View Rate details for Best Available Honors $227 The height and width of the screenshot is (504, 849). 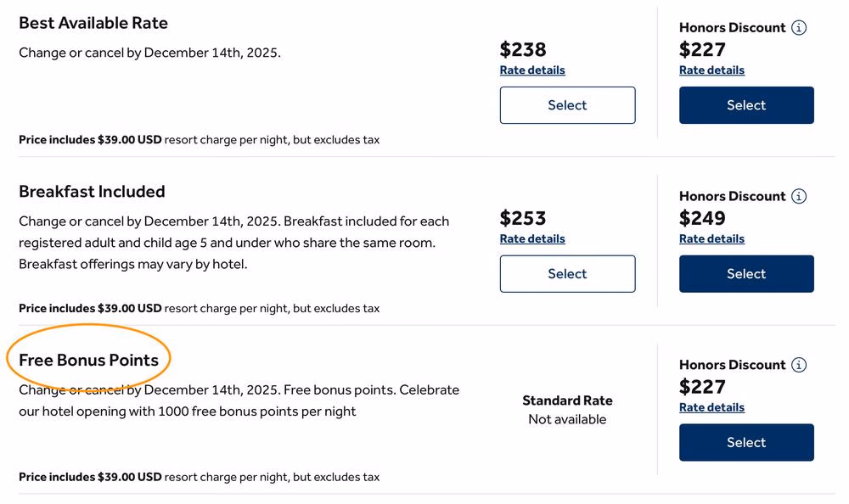coord(711,70)
